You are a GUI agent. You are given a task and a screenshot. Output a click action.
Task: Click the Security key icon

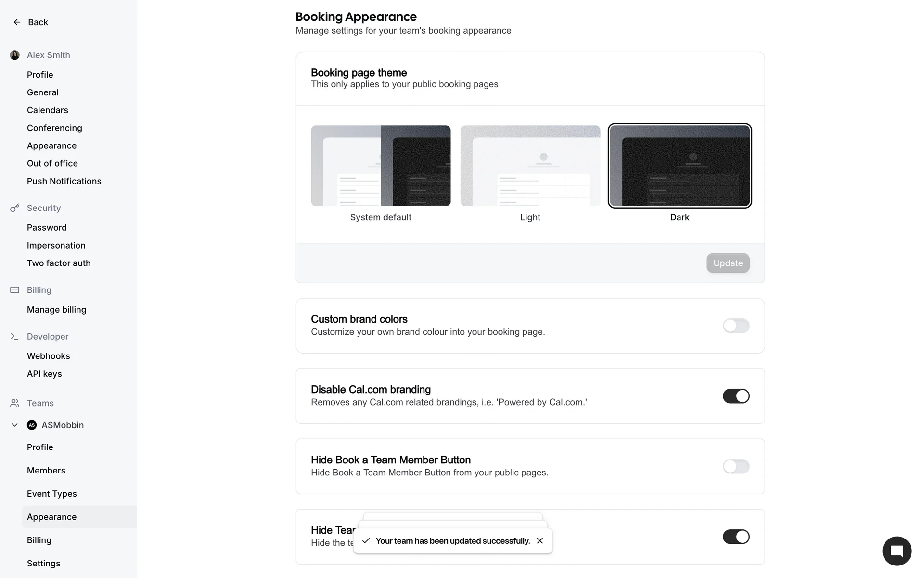click(x=15, y=208)
